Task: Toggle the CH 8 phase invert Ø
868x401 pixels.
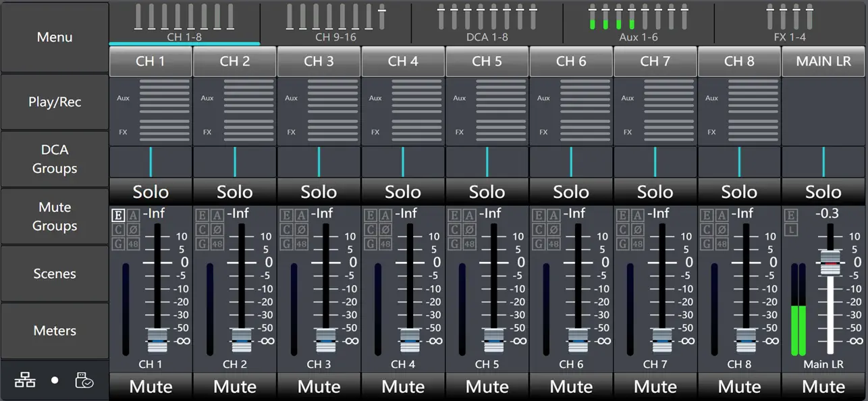Action: tap(722, 230)
